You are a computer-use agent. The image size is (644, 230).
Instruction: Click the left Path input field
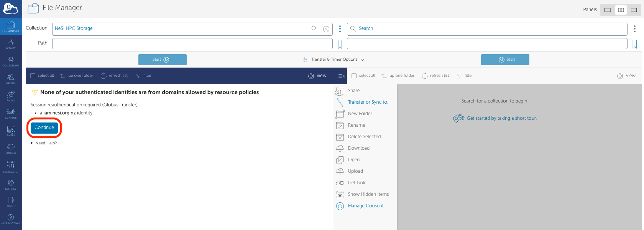pyautogui.click(x=192, y=44)
